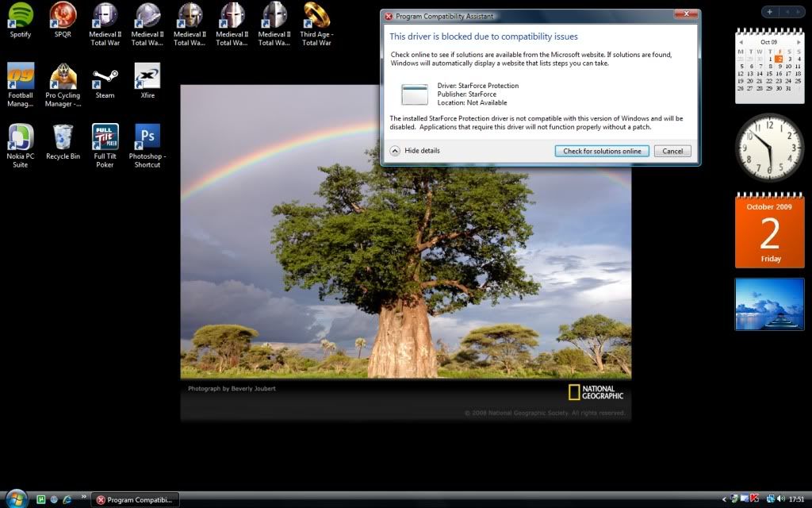This screenshot has height=508, width=812.
Task: Select the Nokia PC Suite icon
Action: pyautogui.click(x=20, y=146)
